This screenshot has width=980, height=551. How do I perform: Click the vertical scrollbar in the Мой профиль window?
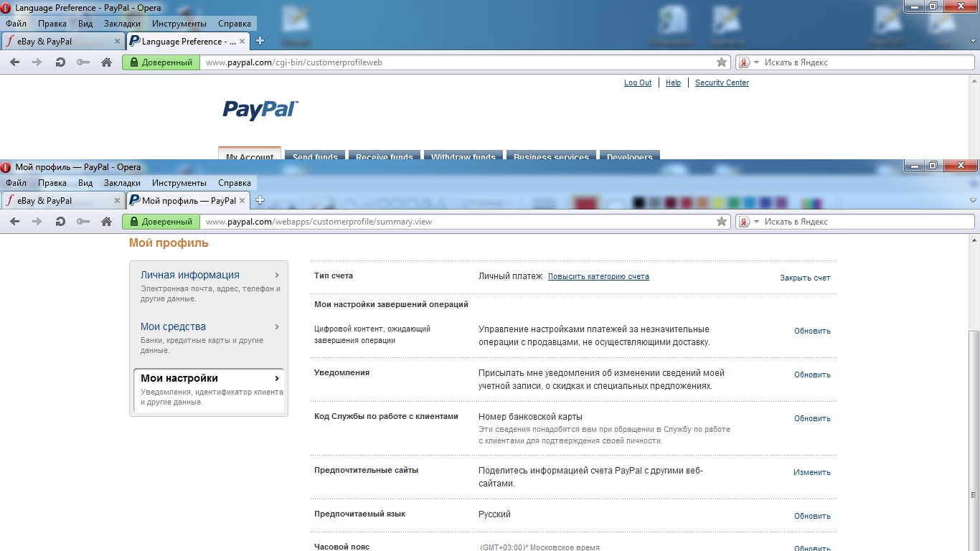point(974,416)
